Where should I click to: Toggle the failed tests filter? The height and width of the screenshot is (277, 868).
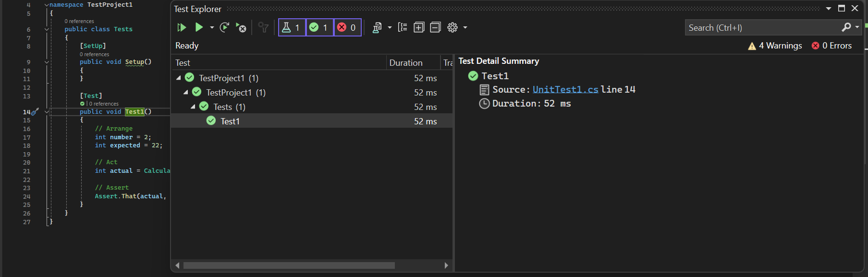click(347, 27)
